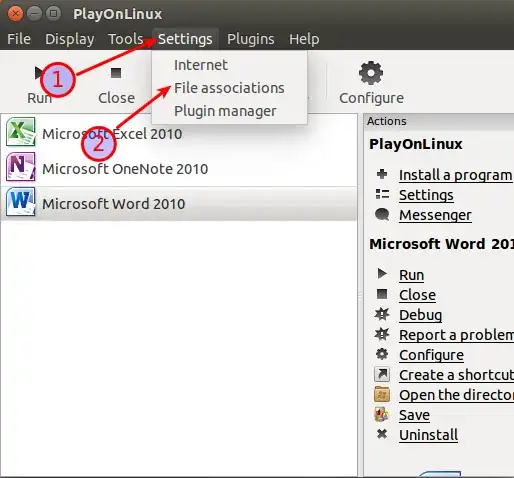Open Plugin manager from the menu
Image resolution: width=514 pixels, height=478 pixels.
225,111
